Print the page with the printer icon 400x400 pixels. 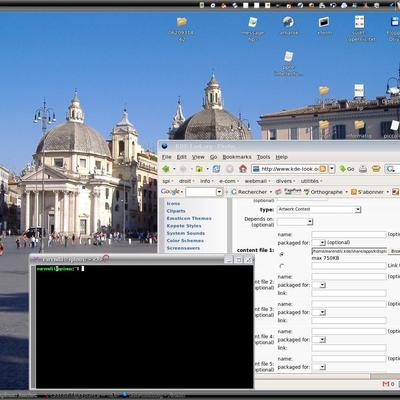363,169
